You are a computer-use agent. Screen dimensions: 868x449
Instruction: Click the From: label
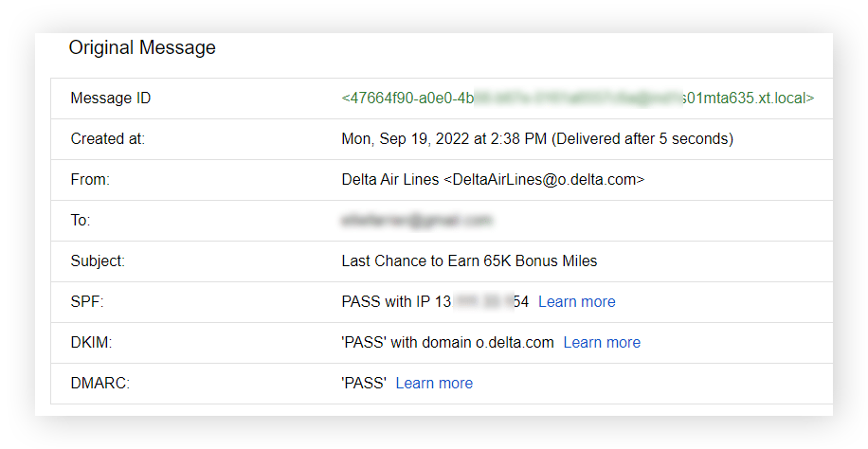[90, 180]
